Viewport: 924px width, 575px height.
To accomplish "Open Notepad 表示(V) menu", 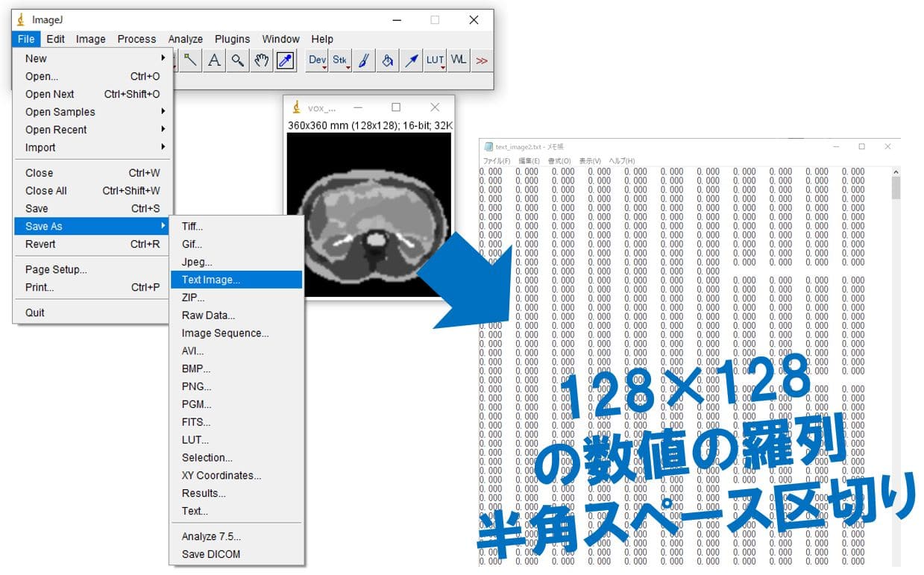I will (x=590, y=161).
